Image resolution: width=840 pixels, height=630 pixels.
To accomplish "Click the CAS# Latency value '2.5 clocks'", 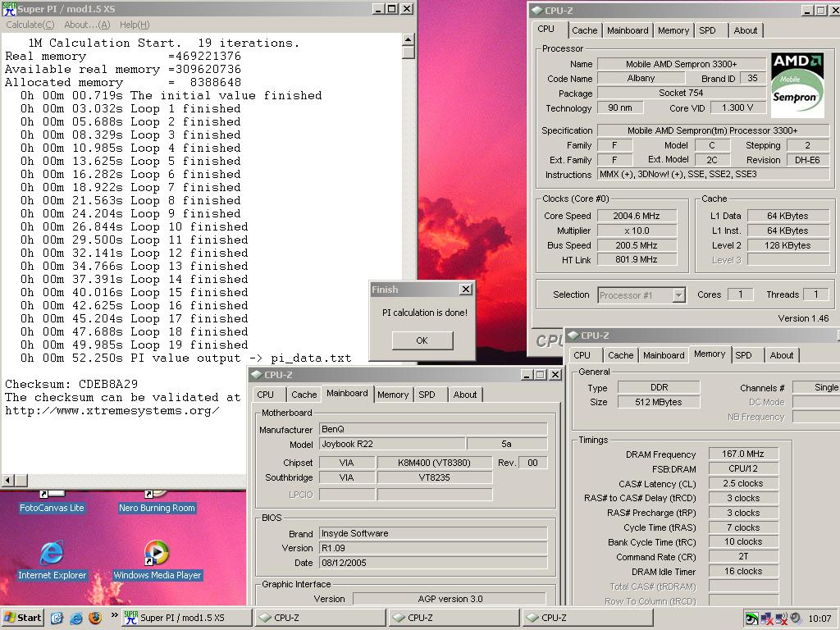I will pos(743,483).
